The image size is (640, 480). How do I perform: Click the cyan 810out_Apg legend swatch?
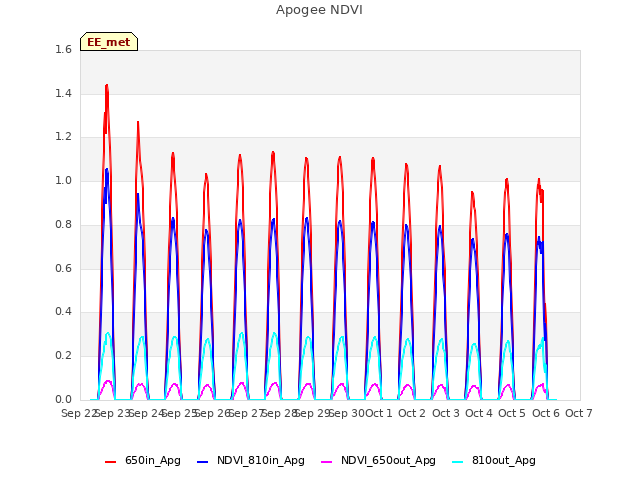458,462
